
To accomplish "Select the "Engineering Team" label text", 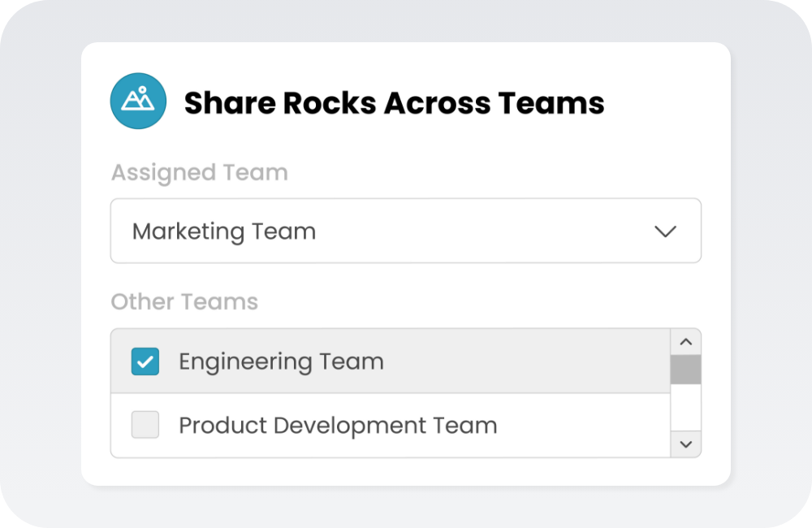I will [281, 361].
